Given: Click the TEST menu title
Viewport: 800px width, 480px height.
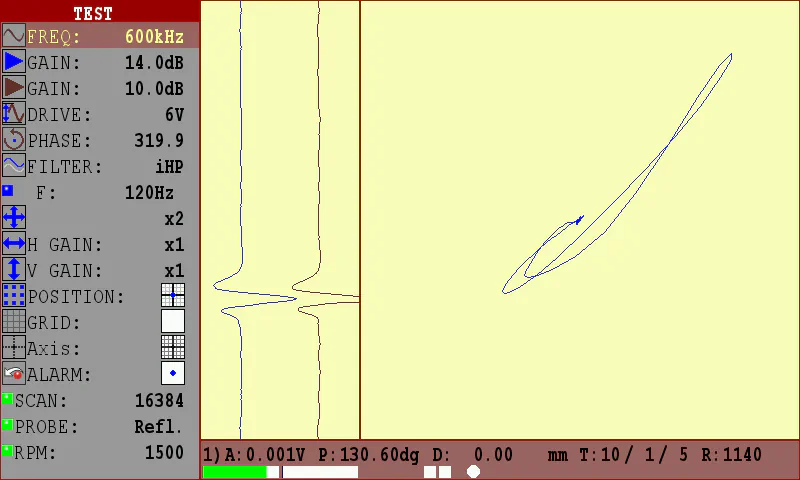Looking at the screenshot, I should [x=93, y=14].
